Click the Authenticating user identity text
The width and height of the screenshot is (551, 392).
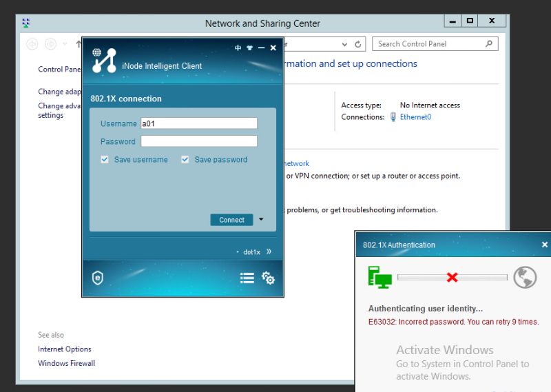(x=426, y=309)
